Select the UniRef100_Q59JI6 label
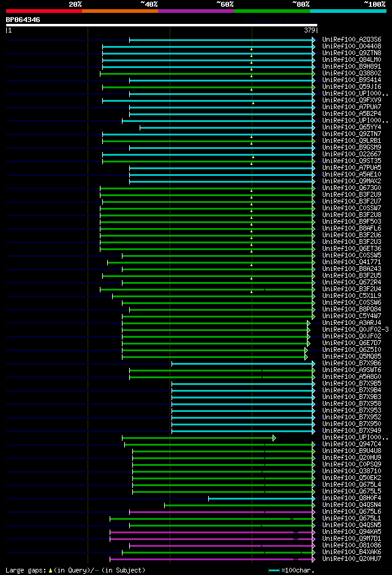 [x=352, y=87]
